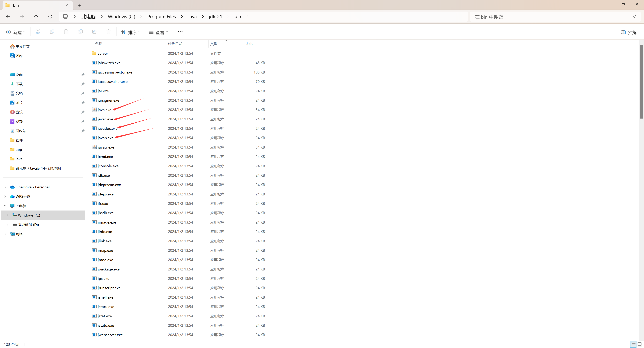Open 下载 downloads in sidebar
This screenshot has height=348, width=644.
coord(16,84)
